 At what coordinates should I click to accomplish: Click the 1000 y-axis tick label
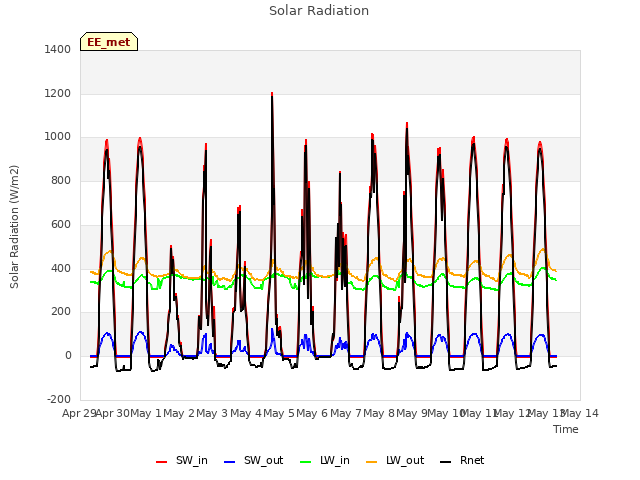tap(58, 137)
